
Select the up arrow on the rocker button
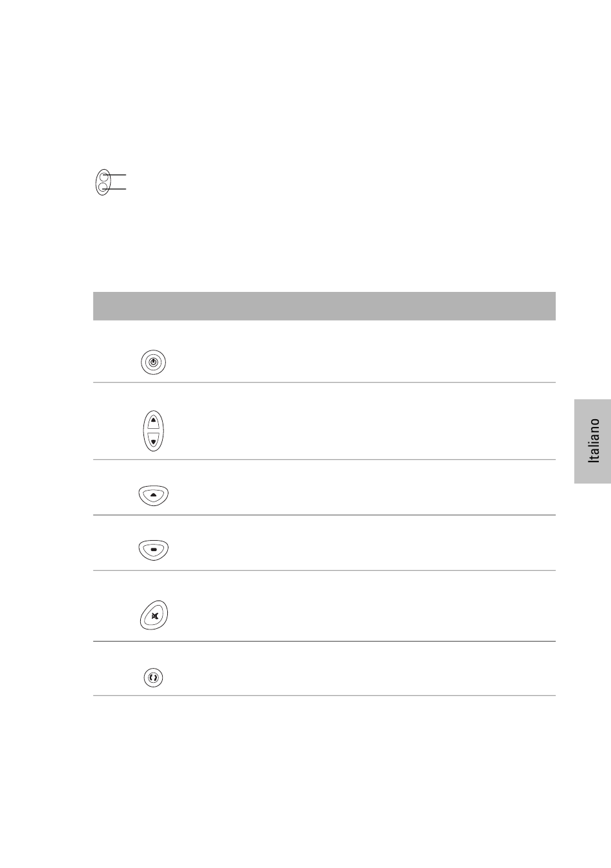coord(153,420)
